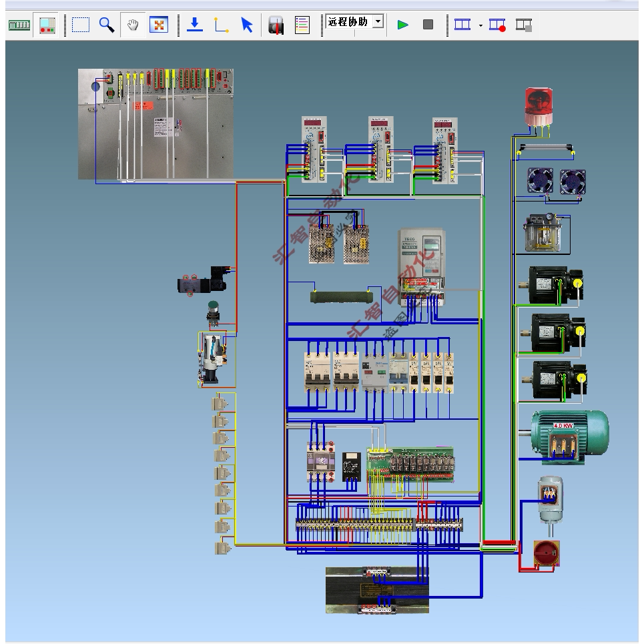Click the blue download arrow icon
644x644 pixels.
tap(195, 25)
